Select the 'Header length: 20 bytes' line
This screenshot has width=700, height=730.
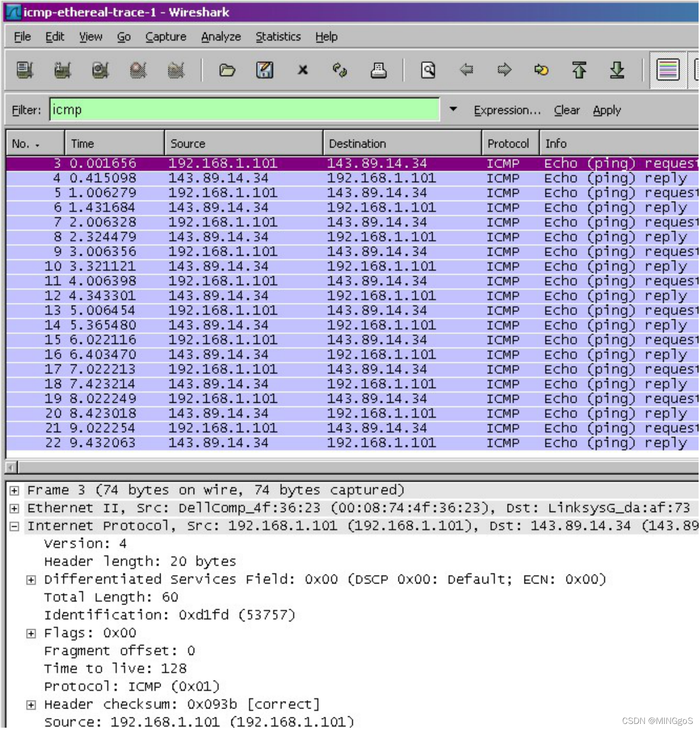pyautogui.click(x=140, y=562)
